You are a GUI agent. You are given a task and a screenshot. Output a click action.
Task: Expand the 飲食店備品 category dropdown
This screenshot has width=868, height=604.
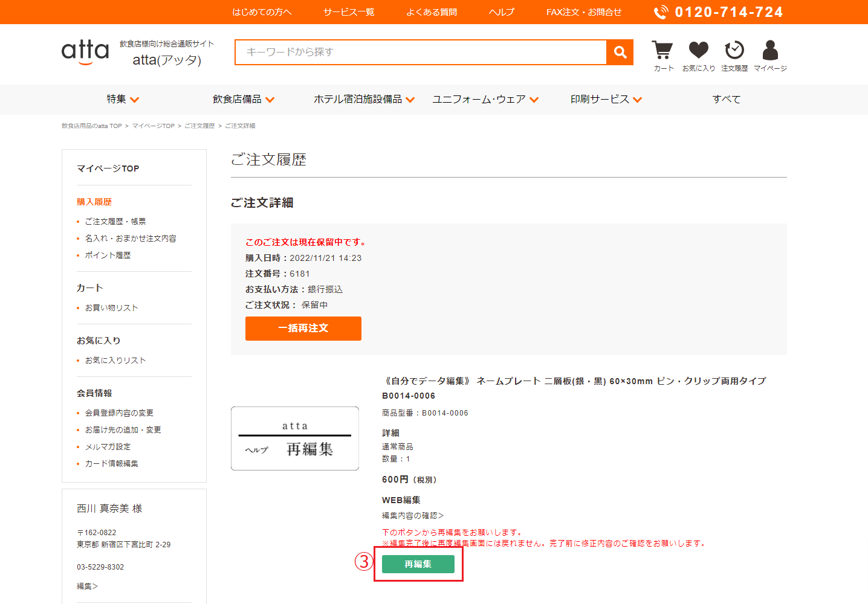(x=243, y=100)
